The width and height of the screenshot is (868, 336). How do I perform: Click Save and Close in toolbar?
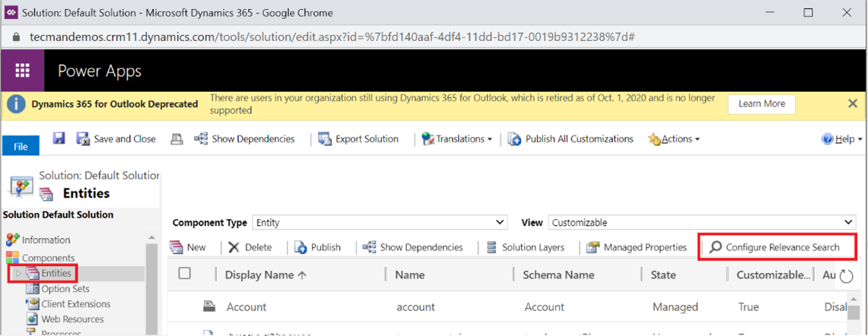116,139
